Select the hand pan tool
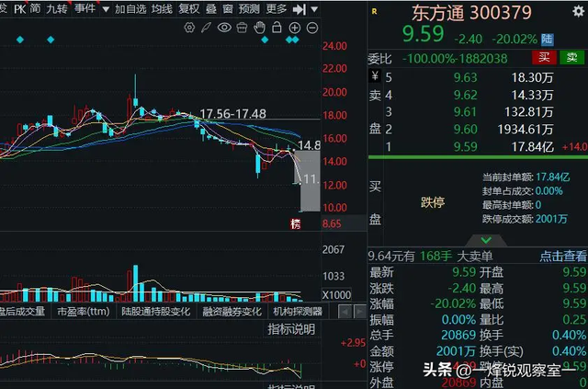 pos(259,28)
